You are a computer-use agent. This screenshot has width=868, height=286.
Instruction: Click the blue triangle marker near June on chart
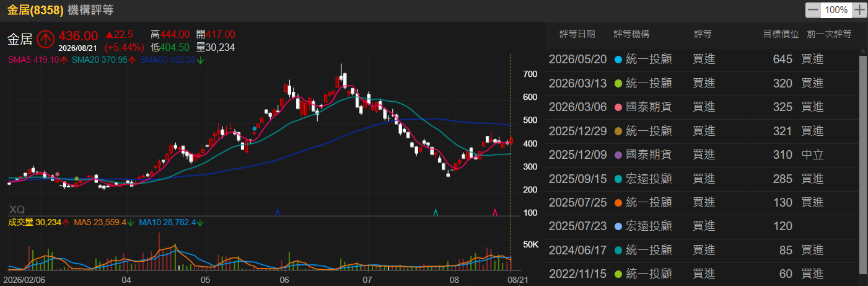[278, 212]
